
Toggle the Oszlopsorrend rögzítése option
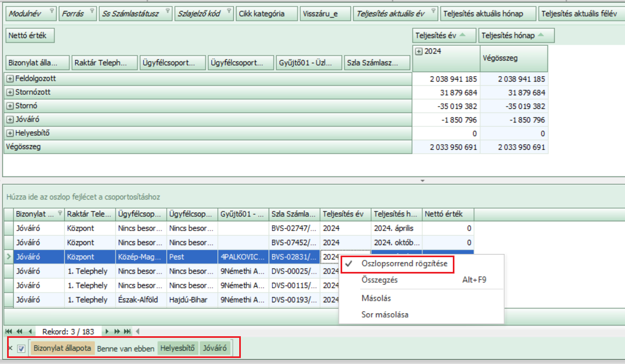click(404, 263)
